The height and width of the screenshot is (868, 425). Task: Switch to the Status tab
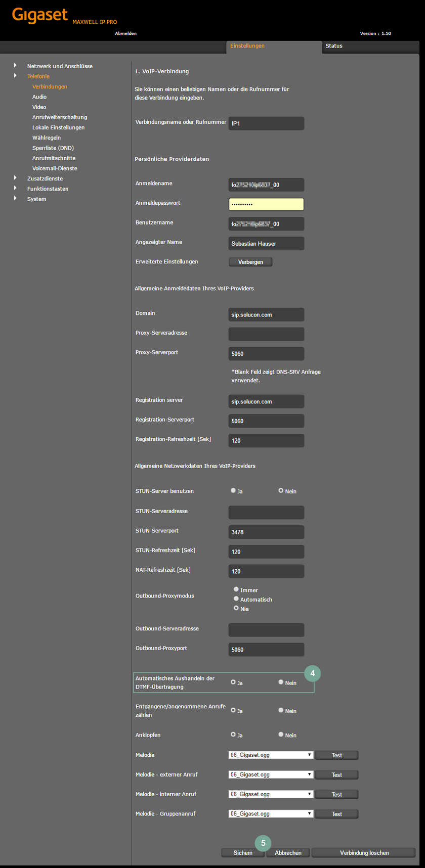point(334,46)
